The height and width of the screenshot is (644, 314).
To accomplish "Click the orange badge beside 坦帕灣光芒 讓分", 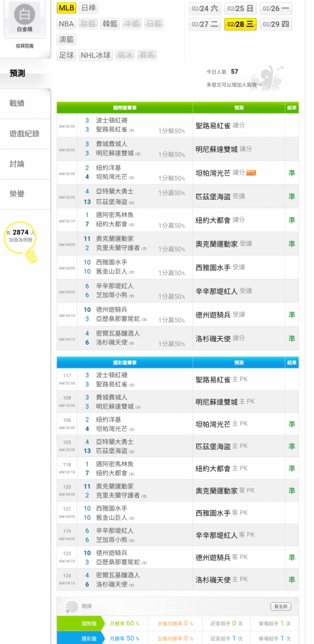I will tap(251, 173).
